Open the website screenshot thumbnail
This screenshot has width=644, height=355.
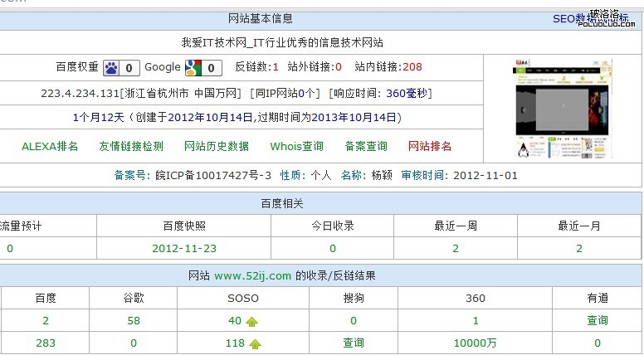click(x=563, y=109)
